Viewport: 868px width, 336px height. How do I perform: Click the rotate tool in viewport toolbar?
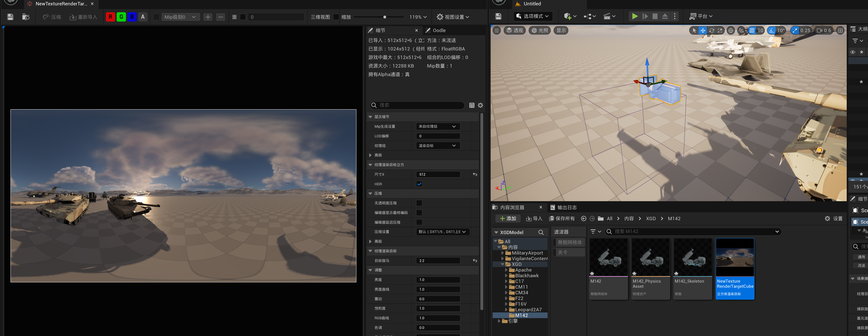tap(711, 30)
